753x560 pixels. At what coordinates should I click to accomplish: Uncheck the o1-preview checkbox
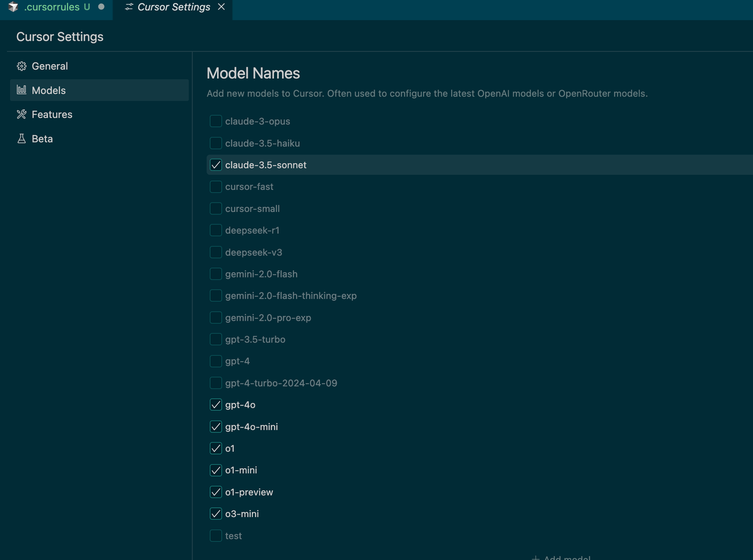tap(216, 492)
